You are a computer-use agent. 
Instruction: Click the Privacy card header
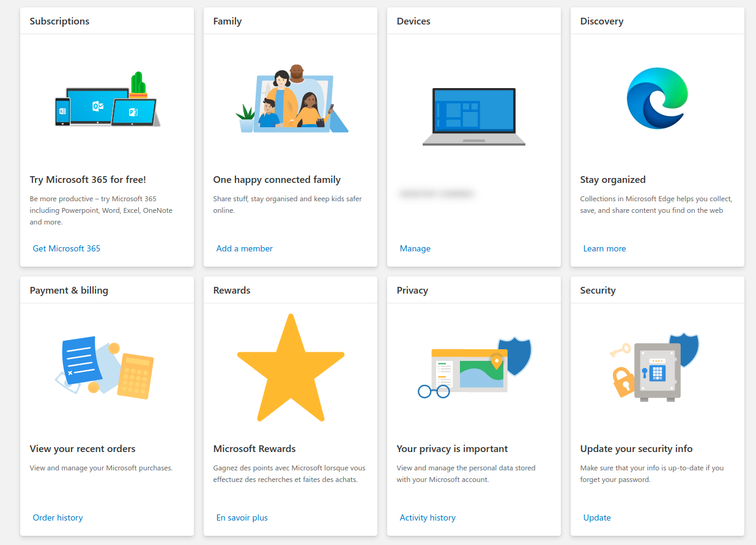click(x=412, y=290)
